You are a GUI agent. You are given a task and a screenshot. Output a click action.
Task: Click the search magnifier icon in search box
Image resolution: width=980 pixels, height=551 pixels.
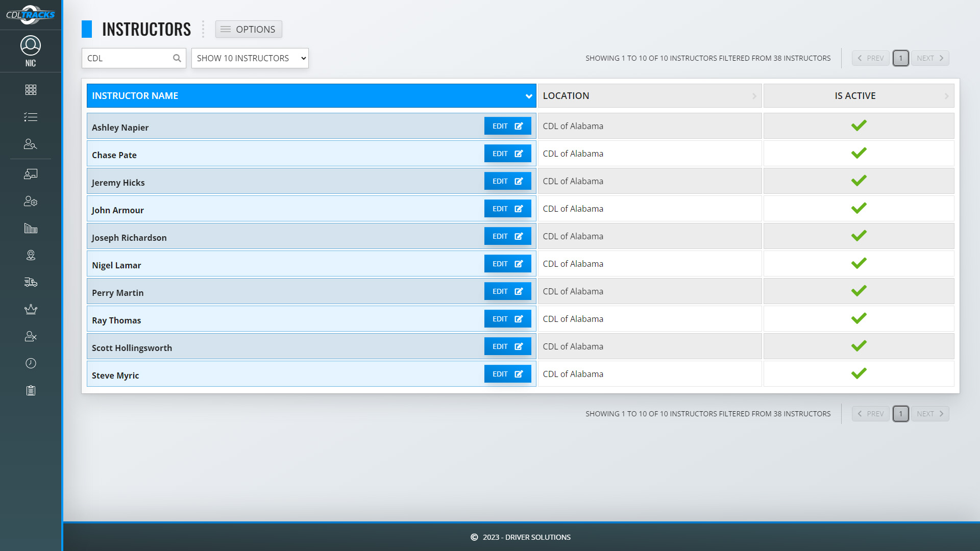tap(177, 58)
